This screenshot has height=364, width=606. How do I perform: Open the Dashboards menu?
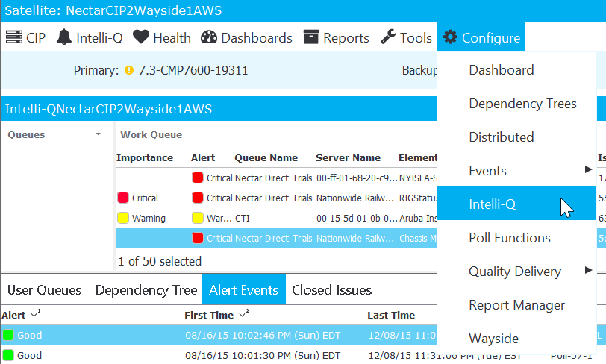click(x=246, y=37)
